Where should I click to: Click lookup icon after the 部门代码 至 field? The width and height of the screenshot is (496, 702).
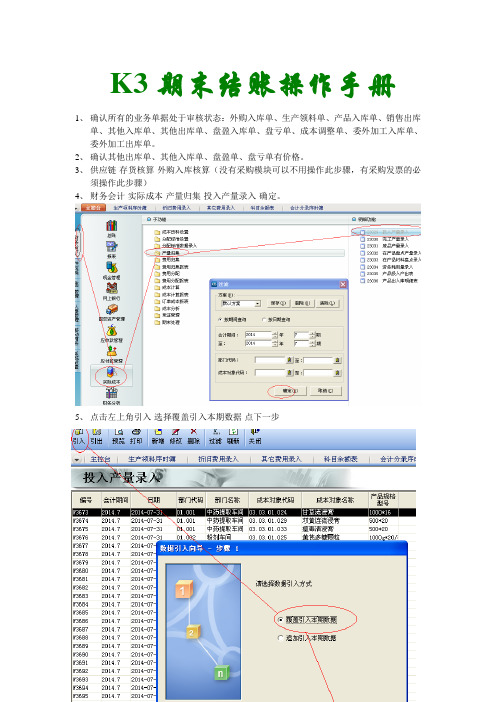coord(338,360)
